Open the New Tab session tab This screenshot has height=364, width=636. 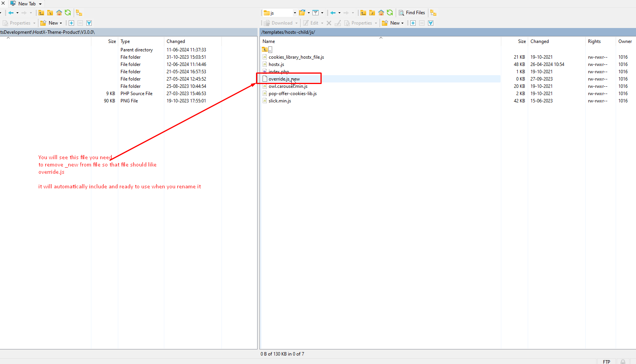[x=26, y=3]
